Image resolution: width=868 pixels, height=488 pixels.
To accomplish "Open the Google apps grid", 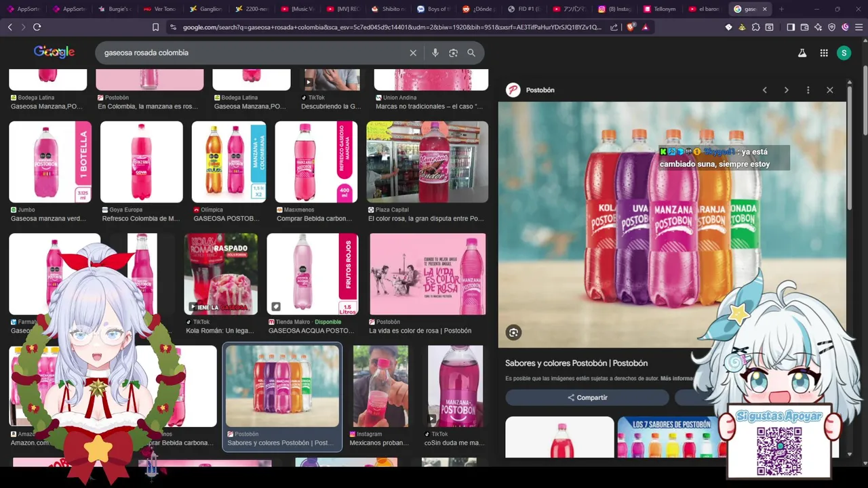I will [824, 53].
